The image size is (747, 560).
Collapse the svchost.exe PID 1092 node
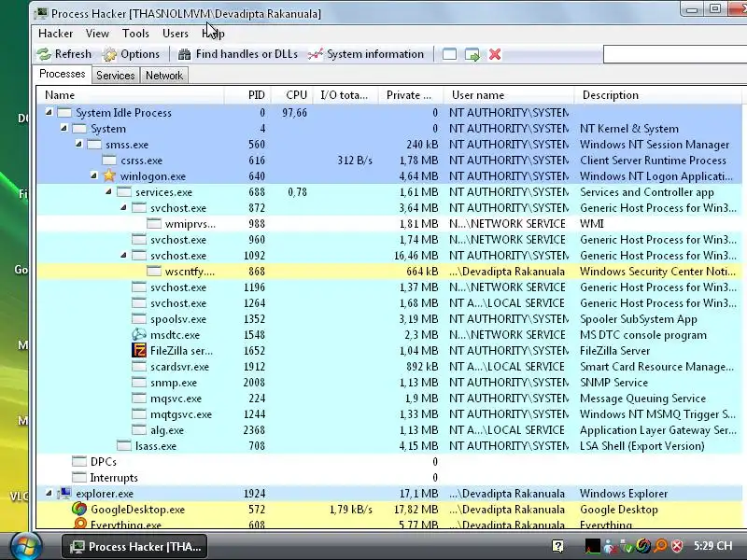coord(123,255)
